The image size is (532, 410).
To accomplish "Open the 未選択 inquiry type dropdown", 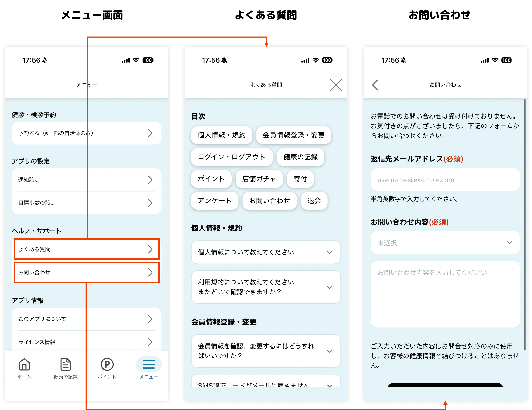I will point(445,243).
